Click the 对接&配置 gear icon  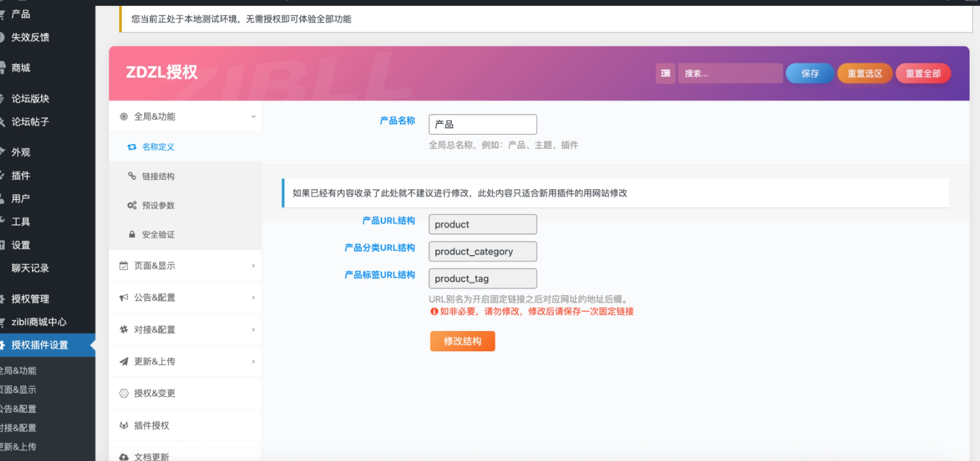click(x=124, y=330)
